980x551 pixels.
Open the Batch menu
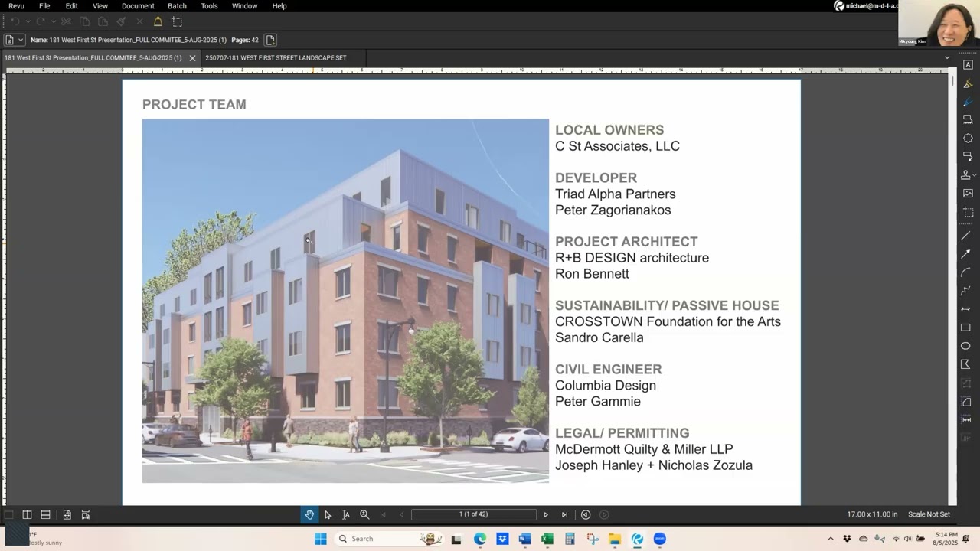pyautogui.click(x=177, y=6)
